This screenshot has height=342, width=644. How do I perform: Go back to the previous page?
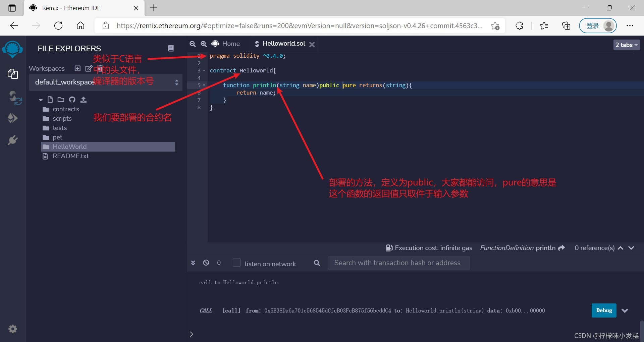14,25
